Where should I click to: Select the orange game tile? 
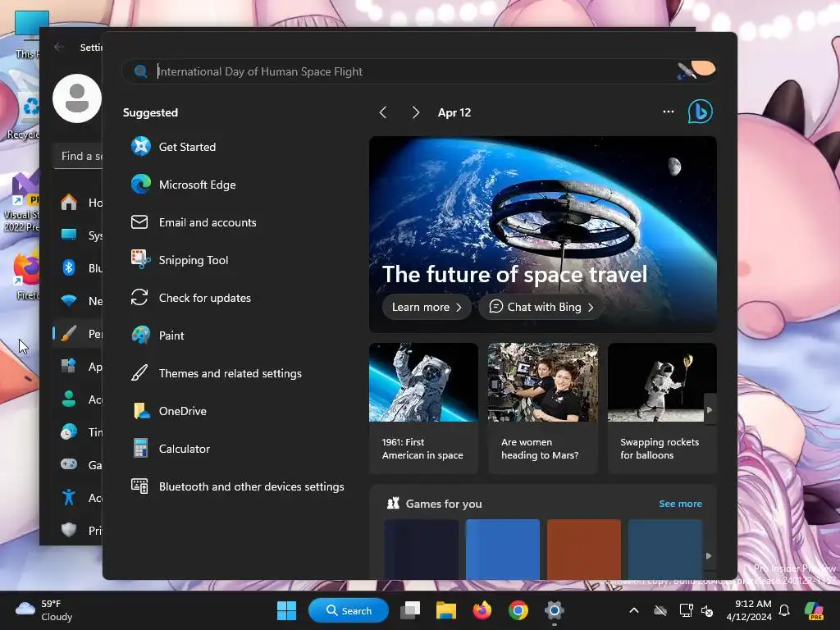click(584, 549)
